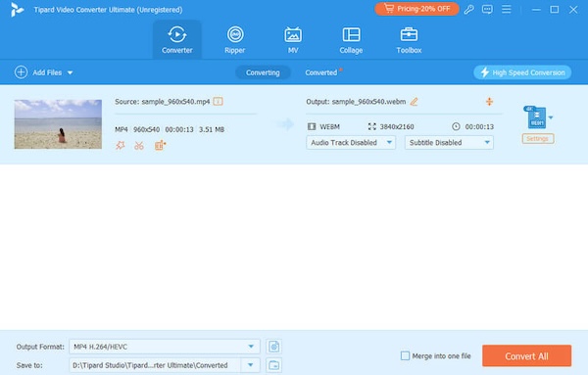The image size is (588, 375).
Task: Click the compress output icon
Action: 489,102
